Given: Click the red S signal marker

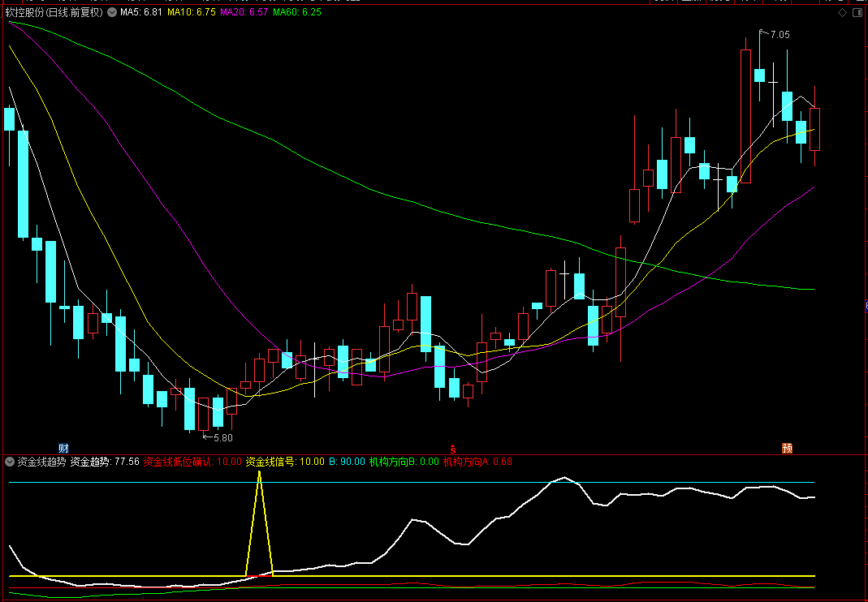Looking at the screenshot, I should (453, 448).
